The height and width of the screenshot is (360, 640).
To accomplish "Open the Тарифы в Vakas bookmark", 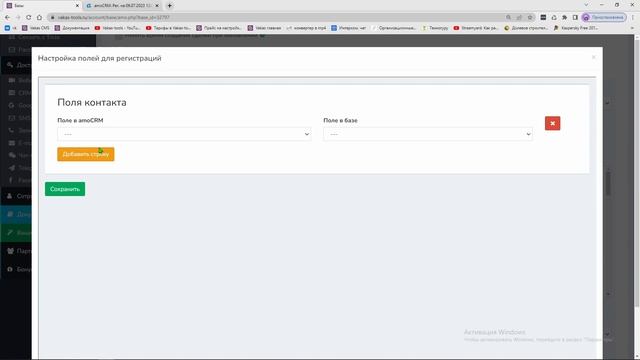I will [x=168, y=28].
